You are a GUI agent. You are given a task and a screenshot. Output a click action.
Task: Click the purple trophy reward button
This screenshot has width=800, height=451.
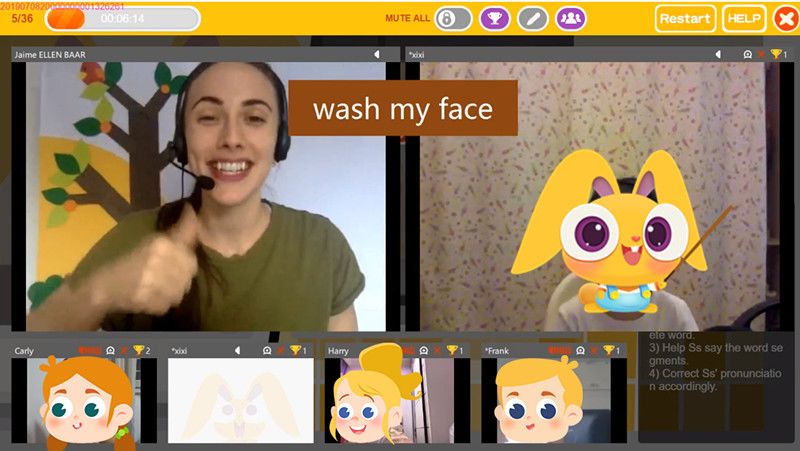494,19
